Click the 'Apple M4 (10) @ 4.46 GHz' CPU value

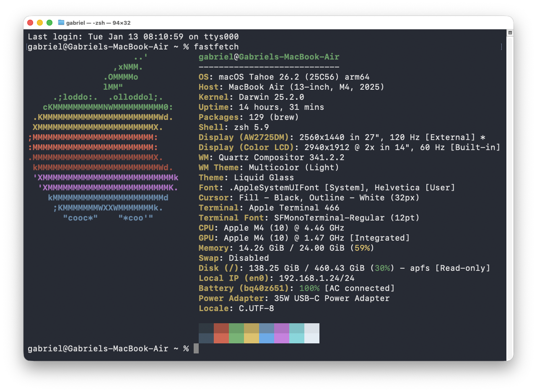284,228
